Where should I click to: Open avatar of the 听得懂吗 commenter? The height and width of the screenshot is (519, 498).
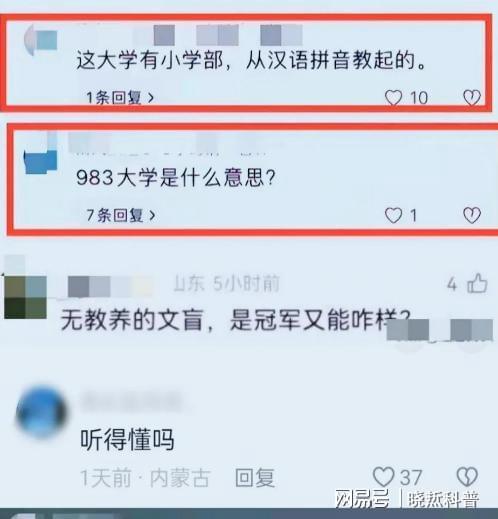(41, 412)
